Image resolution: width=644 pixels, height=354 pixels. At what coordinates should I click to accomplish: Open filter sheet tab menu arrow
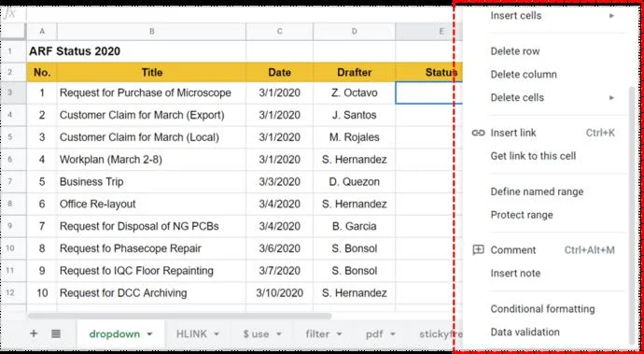[x=339, y=333]
